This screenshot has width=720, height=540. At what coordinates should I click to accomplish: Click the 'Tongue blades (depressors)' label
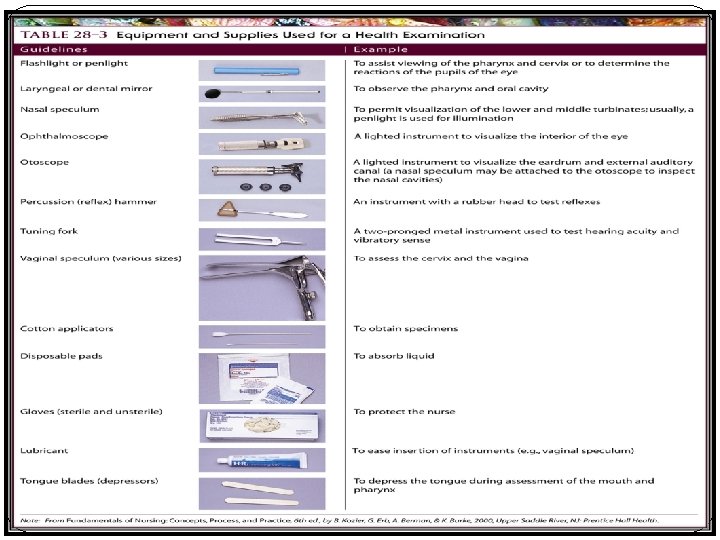point(89,481)
